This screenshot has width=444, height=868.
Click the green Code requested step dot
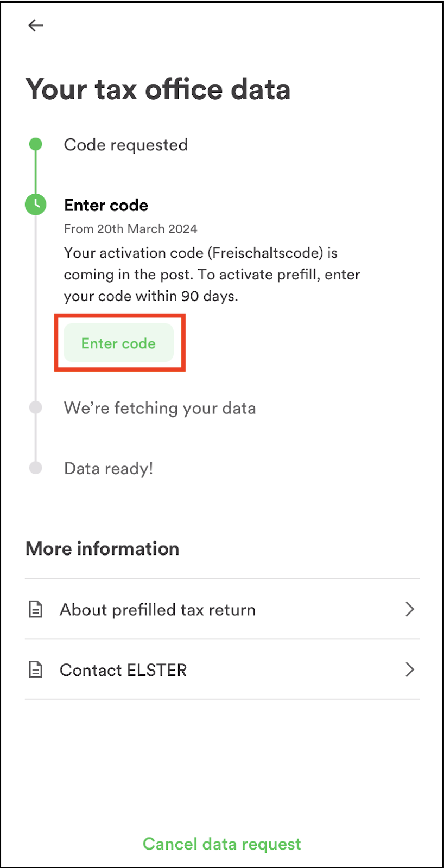tap(36, 144)
